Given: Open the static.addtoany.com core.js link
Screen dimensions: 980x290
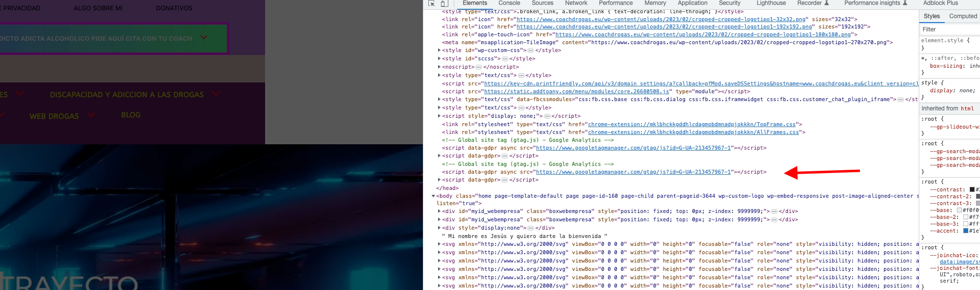Looking at the screenshot, I should (x=577, y=92).
